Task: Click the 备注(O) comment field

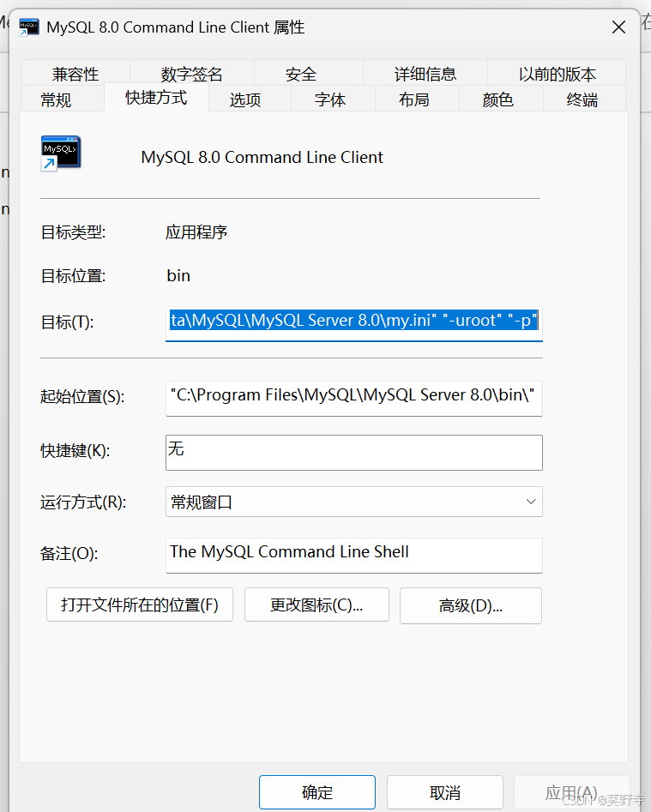Action: point(353,555)
